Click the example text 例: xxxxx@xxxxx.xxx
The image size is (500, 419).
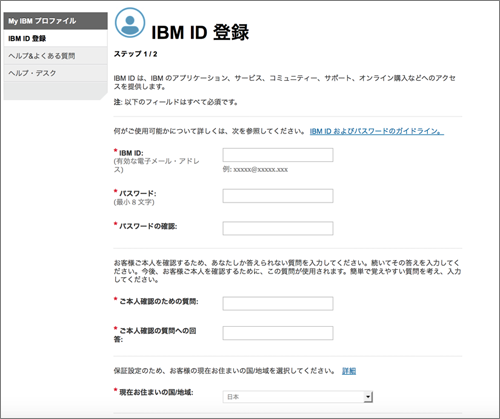pyautogui.click(x=255, y=169)
